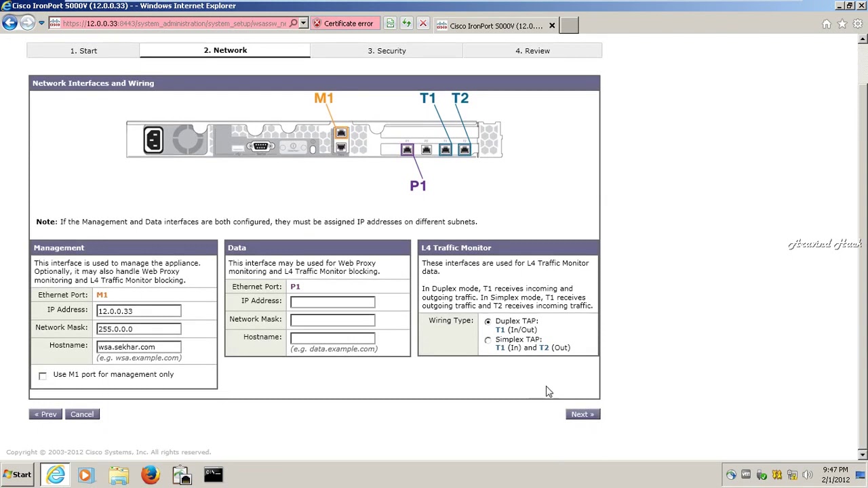
Task: Open Internet Explorer from the taskbar
Action: tap(56, 474)
